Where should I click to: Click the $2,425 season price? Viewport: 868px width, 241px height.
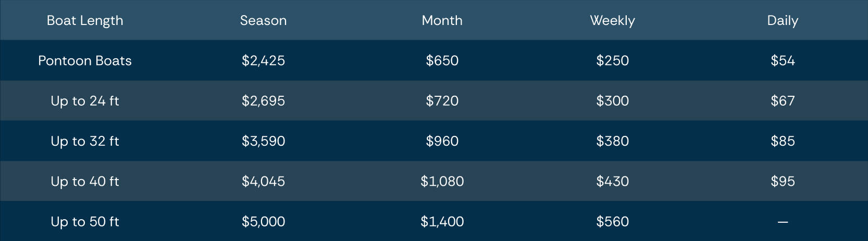click(263, 60)
